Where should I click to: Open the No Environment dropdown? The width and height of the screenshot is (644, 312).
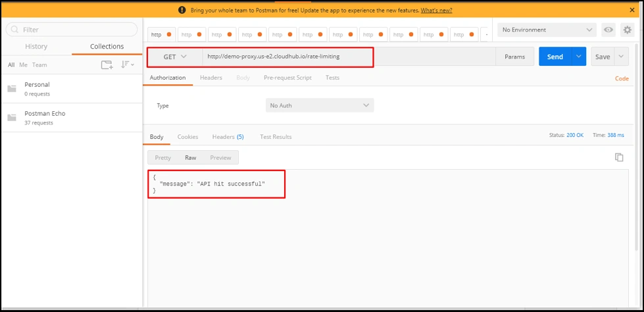pos(547,30)
